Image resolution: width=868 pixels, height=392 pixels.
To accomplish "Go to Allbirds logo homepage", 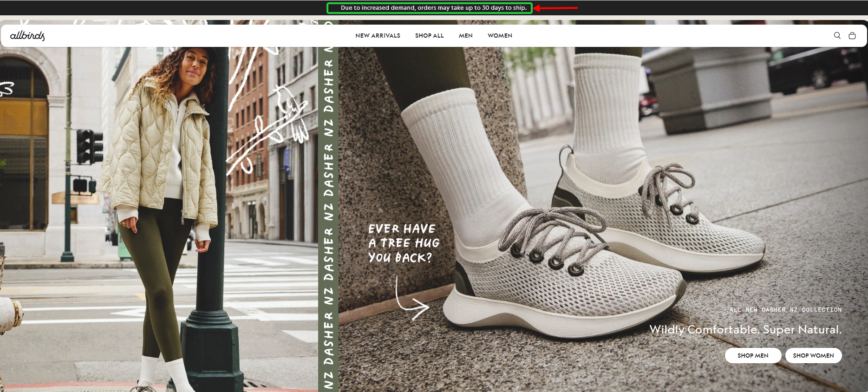I will (x=27, y=35).
